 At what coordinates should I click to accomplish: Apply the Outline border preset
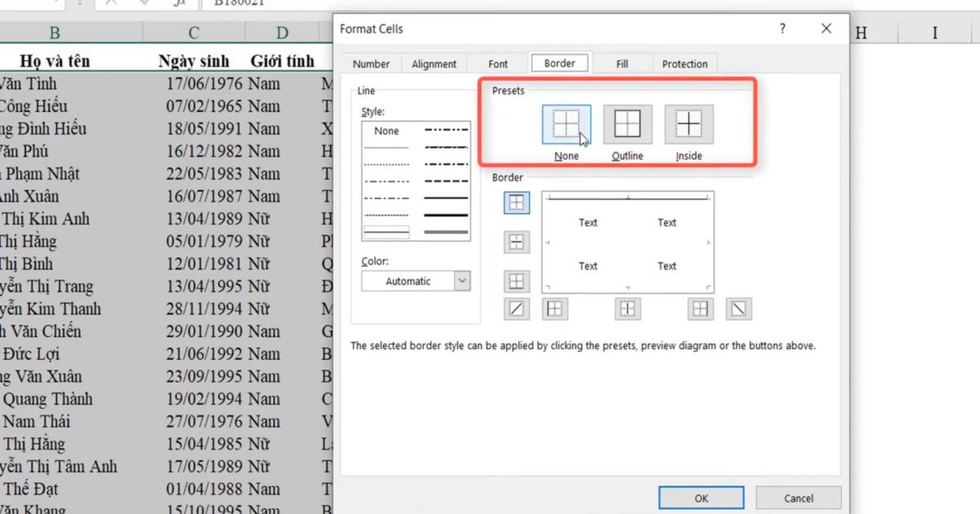pos(627,123)
